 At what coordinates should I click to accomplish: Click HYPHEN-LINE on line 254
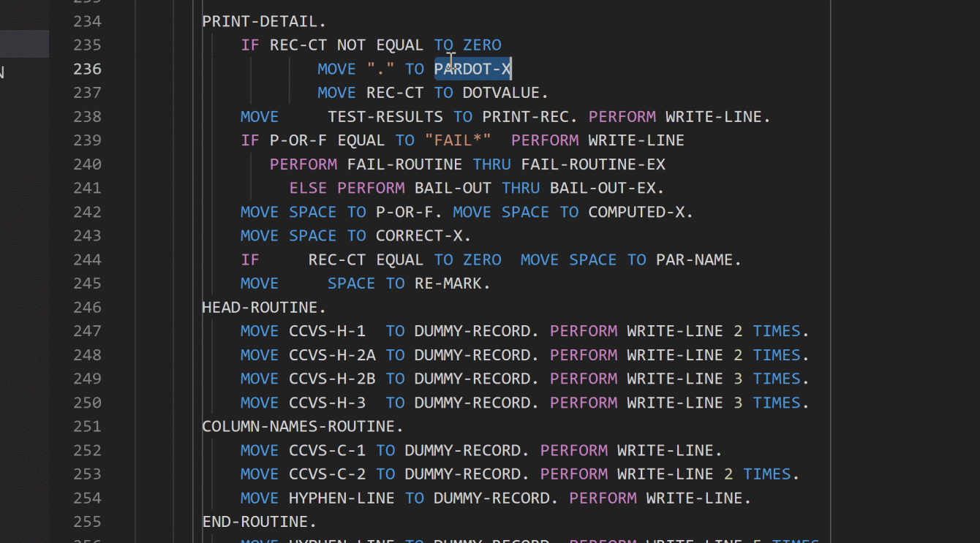[342, 498]
